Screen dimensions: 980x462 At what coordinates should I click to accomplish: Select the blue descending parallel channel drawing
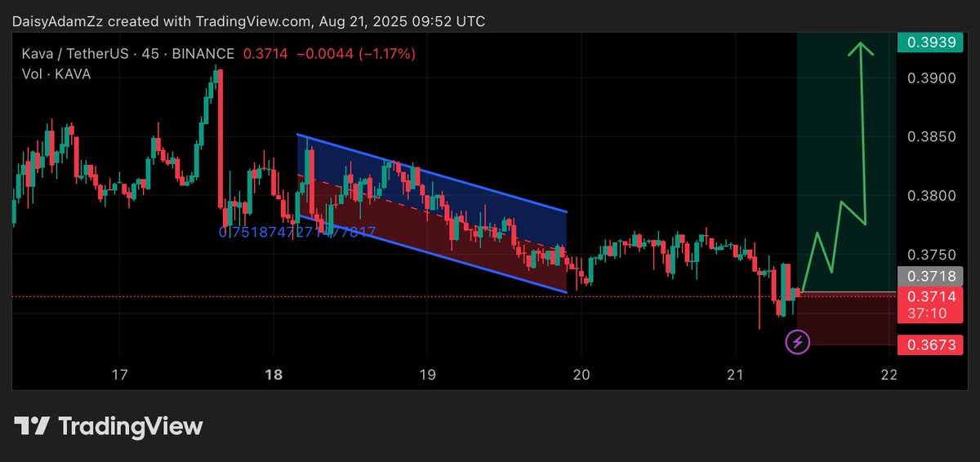tap(431, 213)
